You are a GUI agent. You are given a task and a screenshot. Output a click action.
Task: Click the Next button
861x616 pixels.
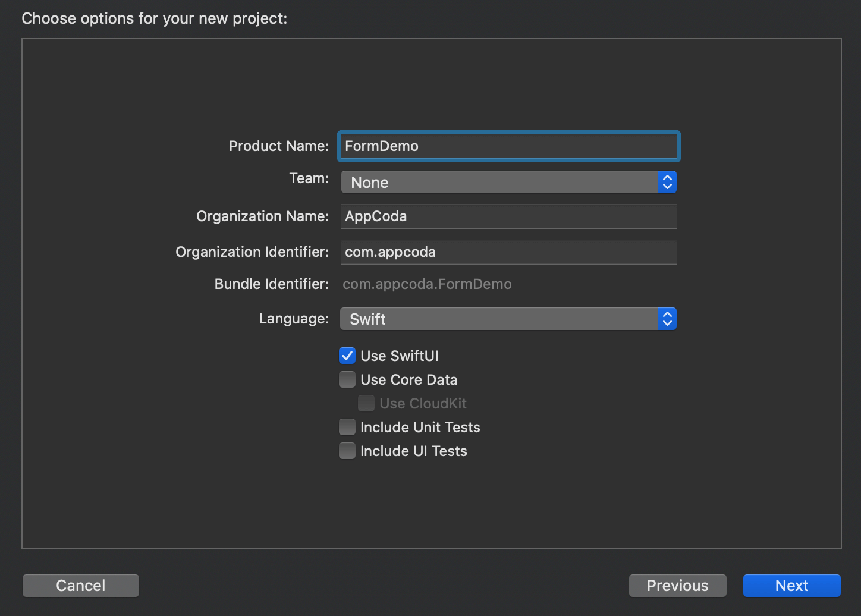[791, 585]
